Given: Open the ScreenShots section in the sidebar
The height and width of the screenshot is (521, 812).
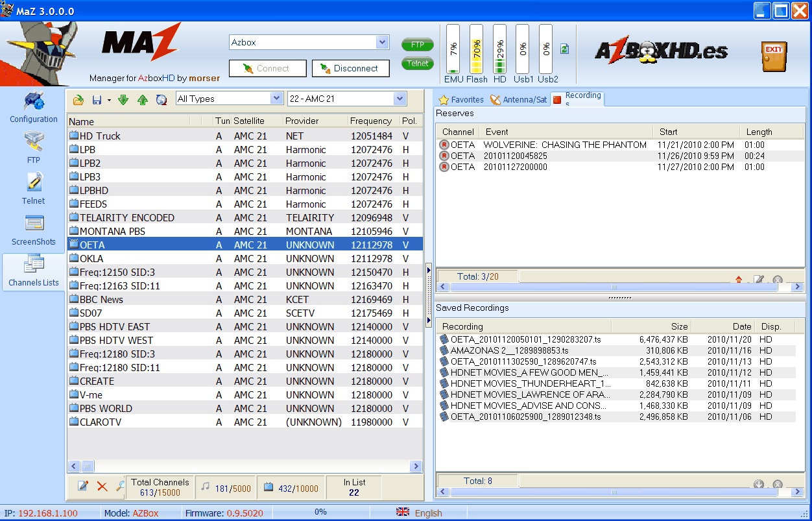Looking at the screenshot, I should click(34, 230).
